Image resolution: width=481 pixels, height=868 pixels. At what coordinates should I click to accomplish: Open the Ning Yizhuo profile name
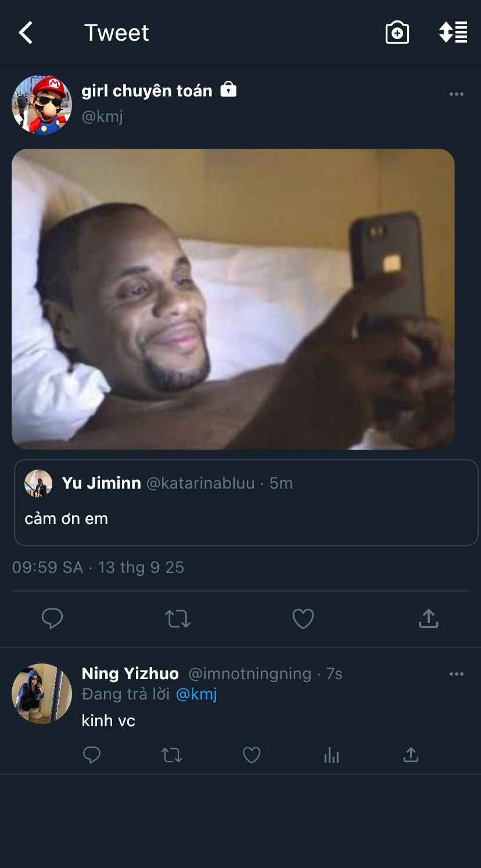click(x=130, y=673)
